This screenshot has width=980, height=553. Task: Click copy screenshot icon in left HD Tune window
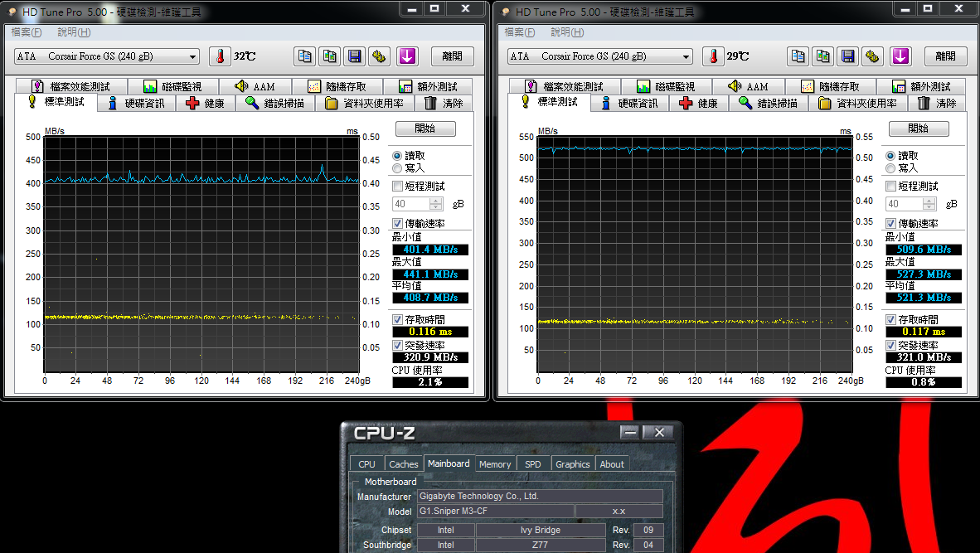pos(329,56)
